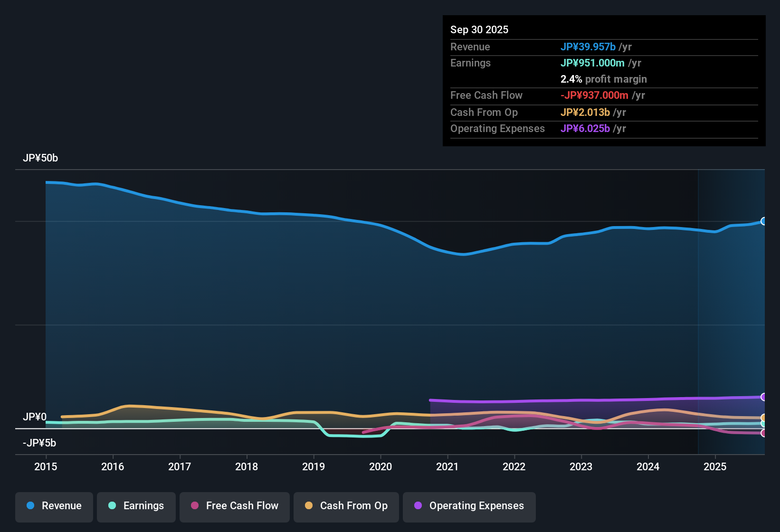Click the orange Cash From Op dot icon
Viewport: 780px width, 532px height.
309,506
